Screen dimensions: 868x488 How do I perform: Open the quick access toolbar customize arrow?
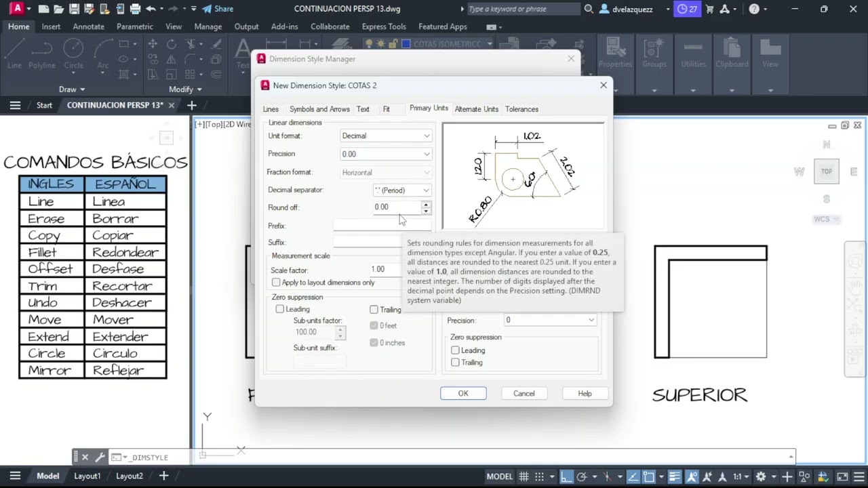(194, 9)
